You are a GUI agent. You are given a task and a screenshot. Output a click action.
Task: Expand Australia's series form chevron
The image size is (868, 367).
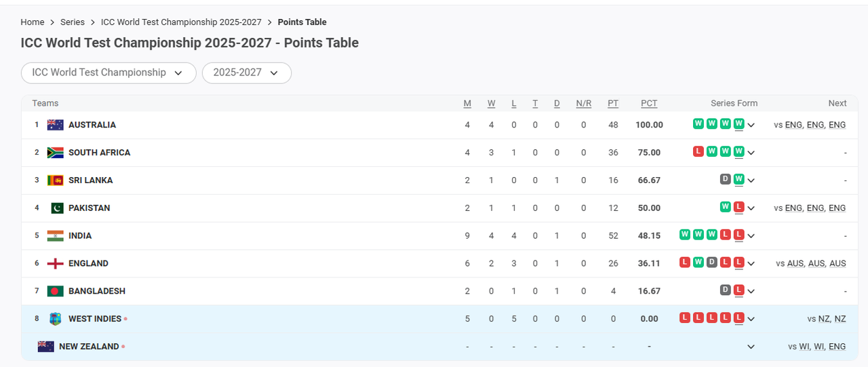pos(751,125)
